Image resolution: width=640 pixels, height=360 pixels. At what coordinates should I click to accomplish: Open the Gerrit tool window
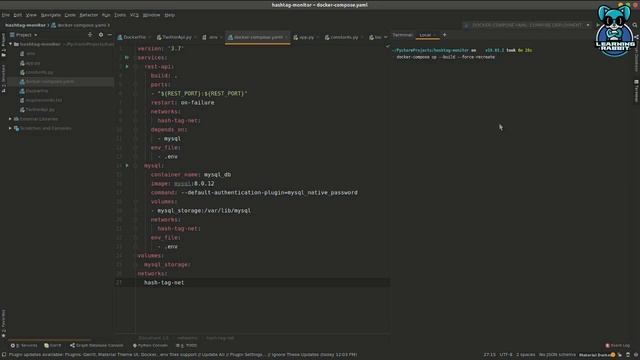(x=53, y=345)
